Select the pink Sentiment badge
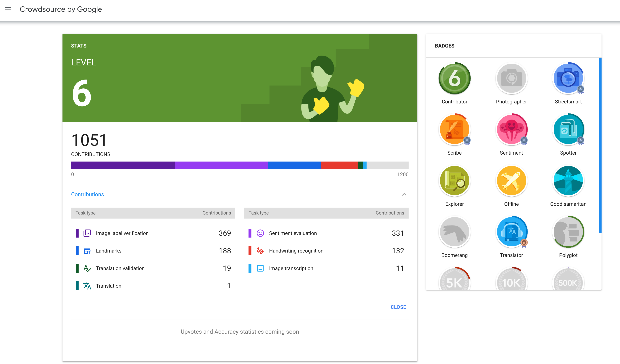 click(511, 129)
